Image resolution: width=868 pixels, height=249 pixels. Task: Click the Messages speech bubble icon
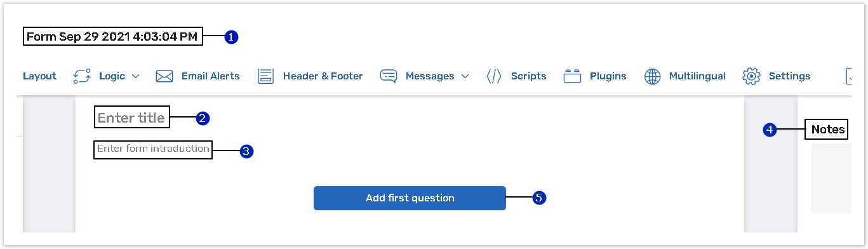click(x=389, y=76)
